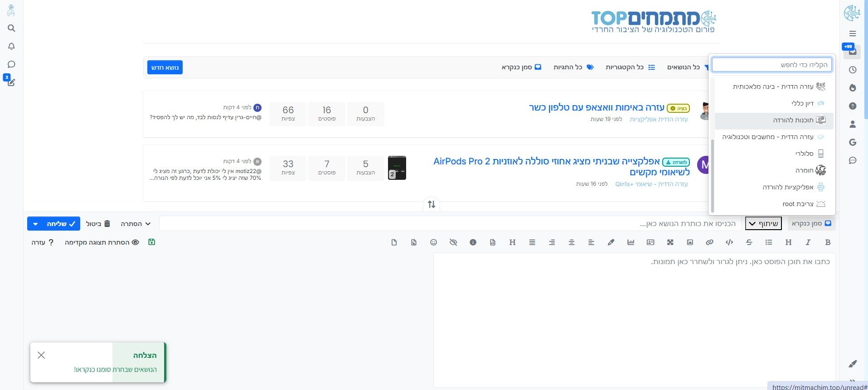
Task: Open popular topics via the flame icon
Action: click(853, 88)
